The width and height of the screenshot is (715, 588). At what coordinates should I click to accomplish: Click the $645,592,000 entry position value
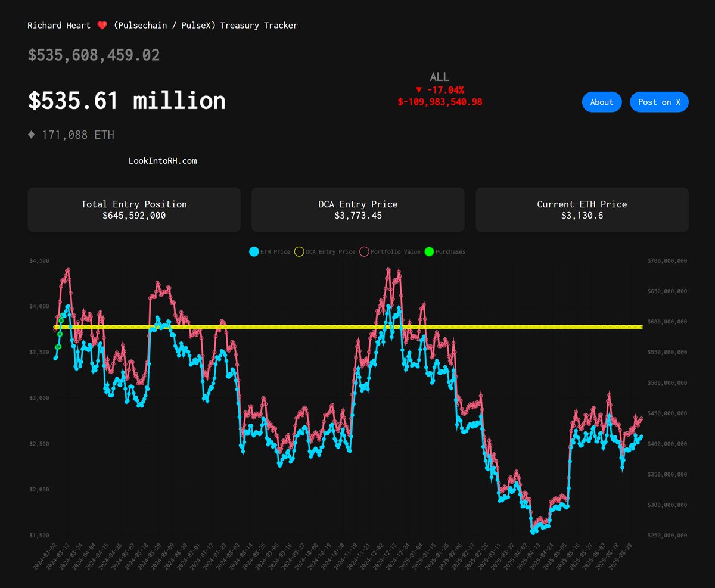pyautogui.click(x=134, y=216)
